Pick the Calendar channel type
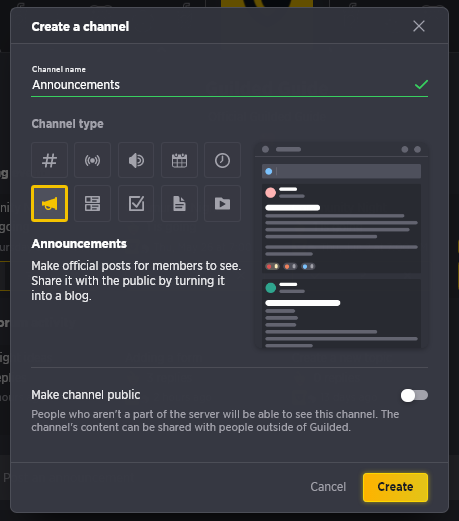The image size is (459, 521). (x=179, y=160)
